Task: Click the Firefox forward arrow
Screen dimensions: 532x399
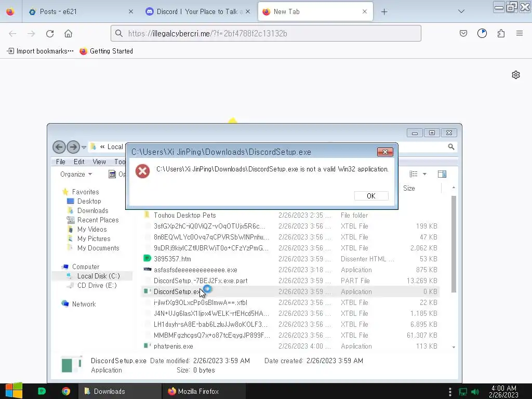Action: 31,33
